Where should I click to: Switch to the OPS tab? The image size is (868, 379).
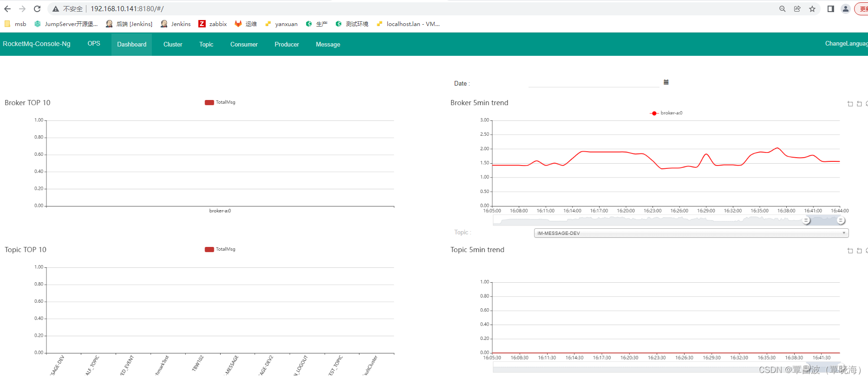click(94, 44)
